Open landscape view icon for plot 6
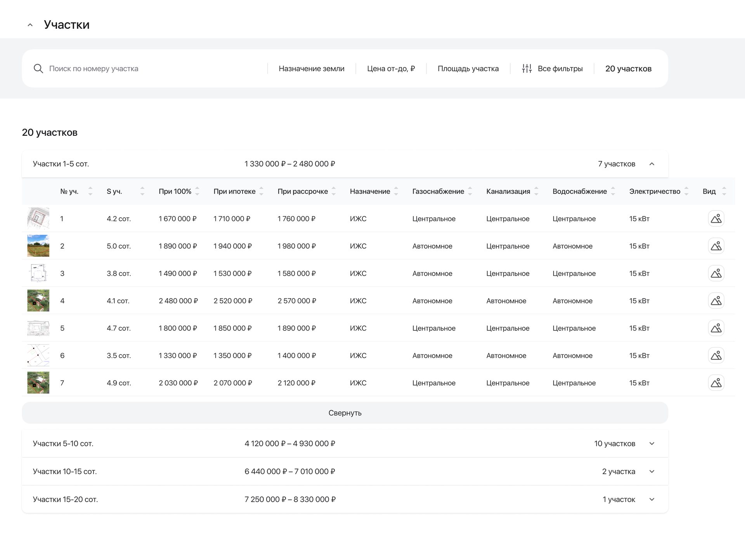The image size is (745, 560). click(x=716, y=355)
